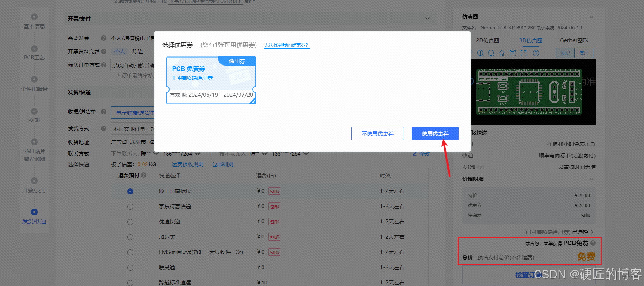Viewport: 644px width, 286px height.
Task: Select the PCB免费券 coupon card
Action: [211, 80]
